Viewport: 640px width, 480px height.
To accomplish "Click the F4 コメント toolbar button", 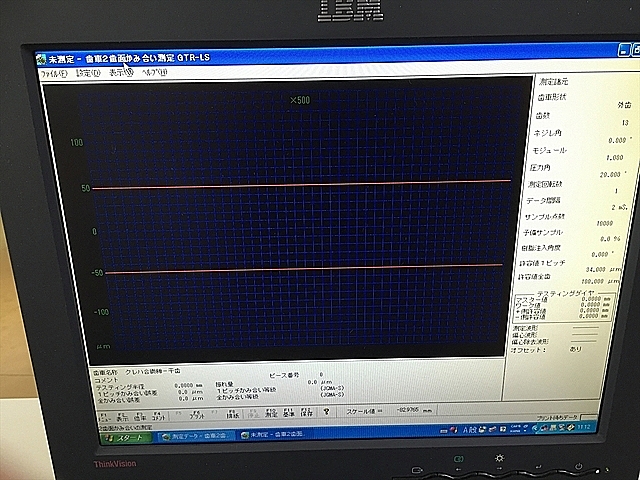I will [x=158, y=416].
